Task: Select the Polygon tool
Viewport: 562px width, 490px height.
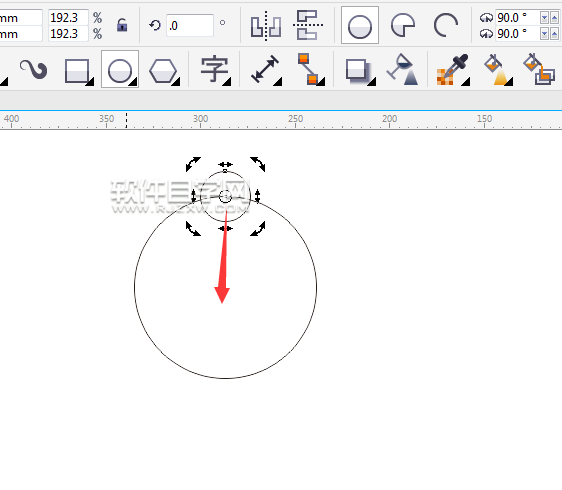Action: tap(163, 71)
